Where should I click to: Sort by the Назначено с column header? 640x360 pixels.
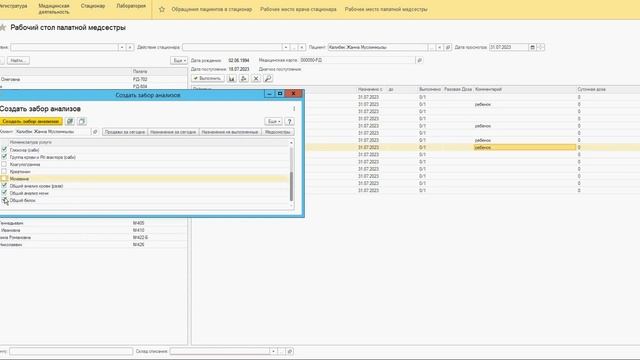tap(370, 89)
